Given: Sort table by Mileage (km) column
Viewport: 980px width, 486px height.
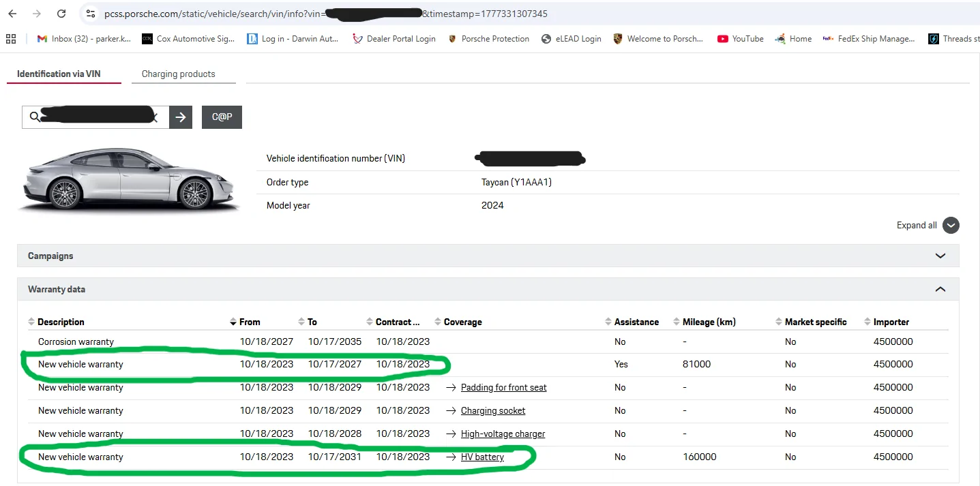Looking at the screenshot, I should [704, 322].
